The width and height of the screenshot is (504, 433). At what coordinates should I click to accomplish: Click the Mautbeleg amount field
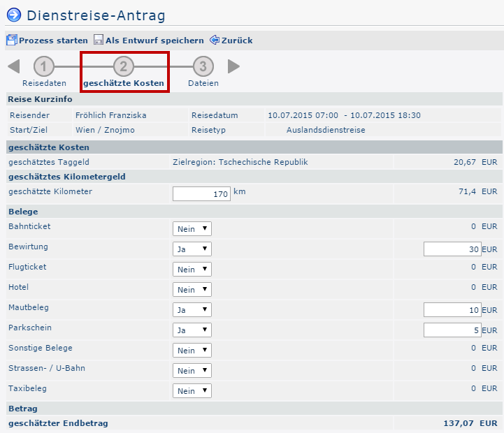pyautogui.click(x=452, y=310)
